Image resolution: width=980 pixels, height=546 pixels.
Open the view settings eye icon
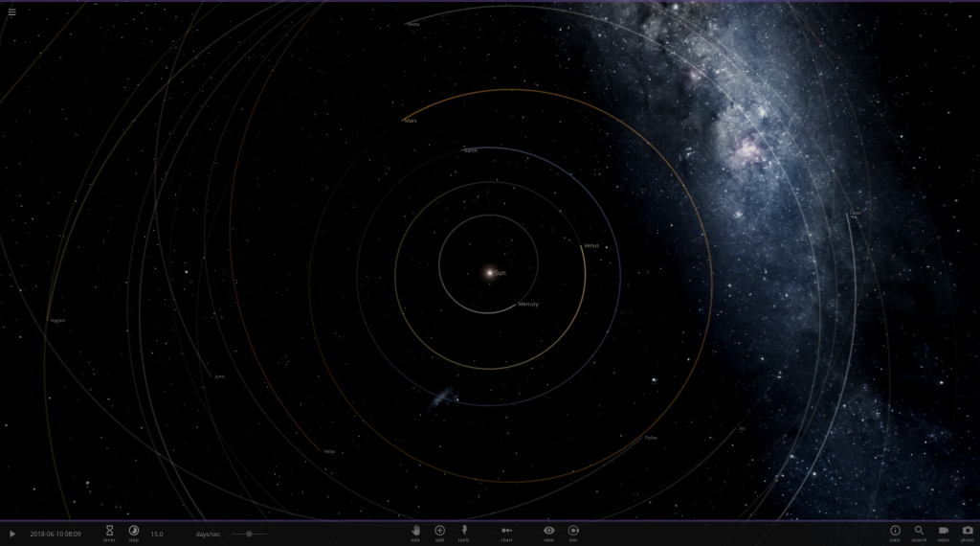point(548,533)
